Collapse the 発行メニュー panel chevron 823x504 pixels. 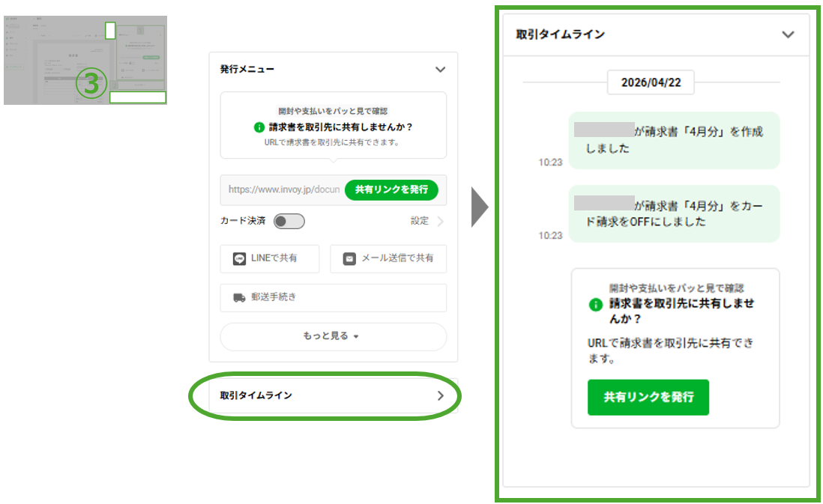441,69
